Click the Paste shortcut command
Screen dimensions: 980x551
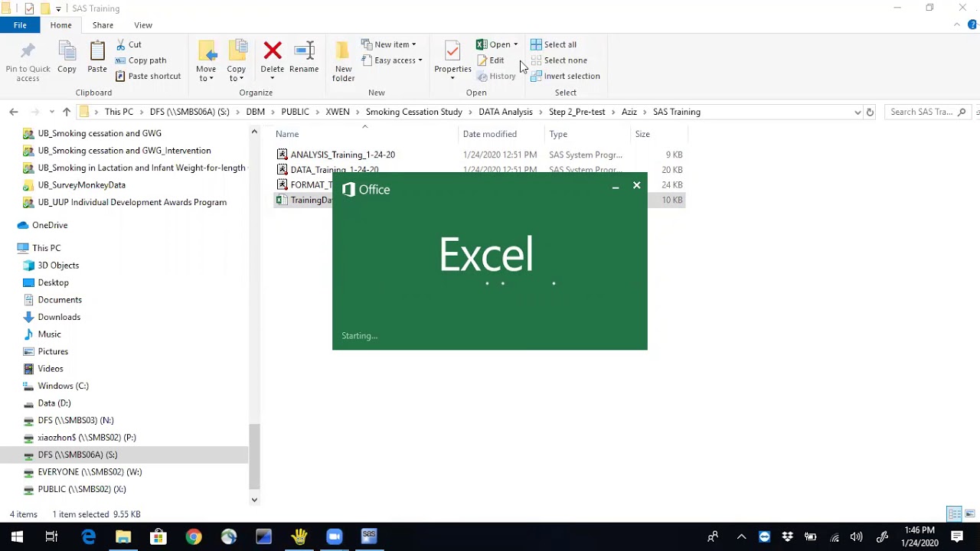tap(149, 77)
